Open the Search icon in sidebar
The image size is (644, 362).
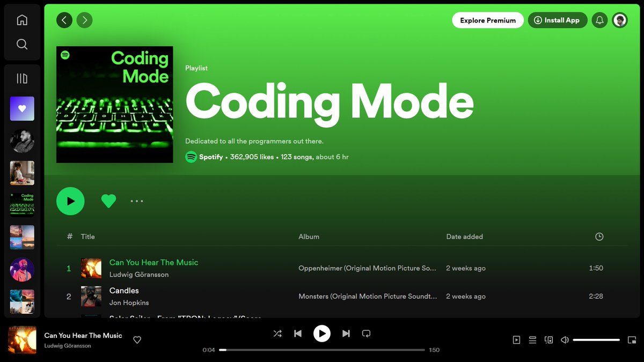22,44
